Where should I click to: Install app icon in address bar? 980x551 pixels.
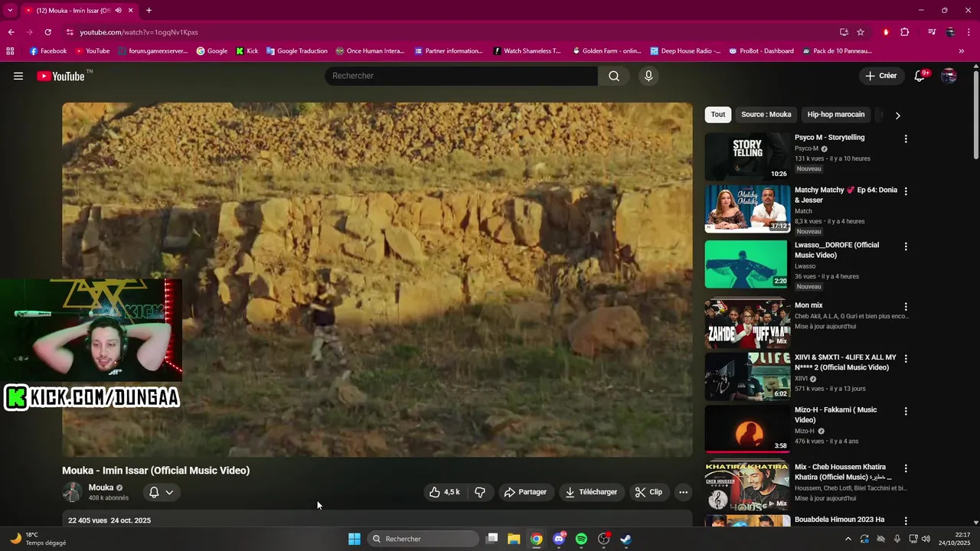[844, 32]
